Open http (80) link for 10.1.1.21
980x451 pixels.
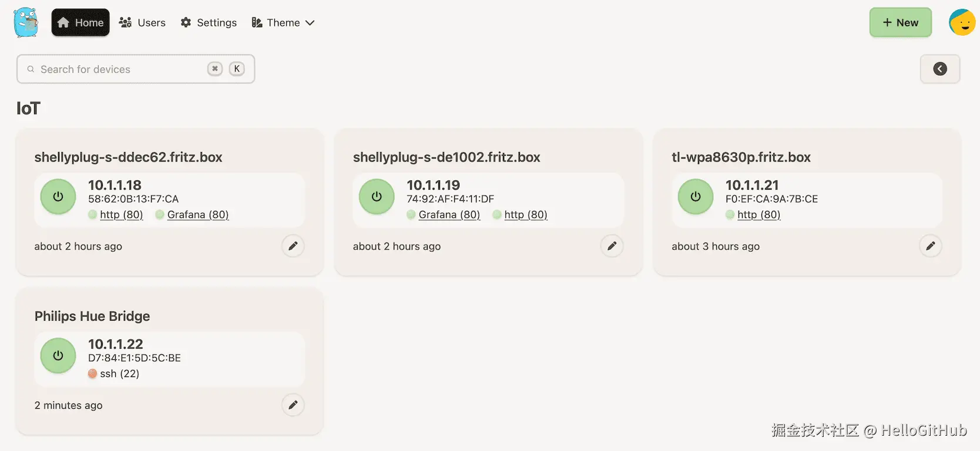coord(759,215)
